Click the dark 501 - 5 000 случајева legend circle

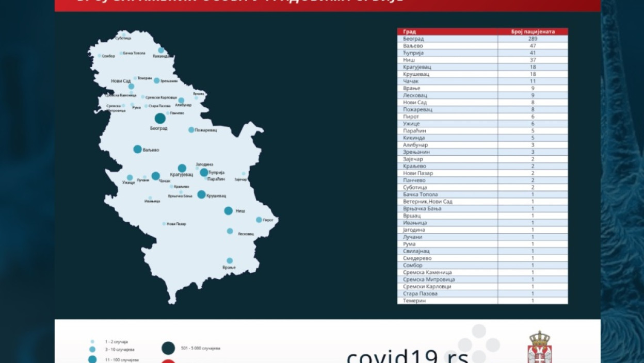coord(168,349)
